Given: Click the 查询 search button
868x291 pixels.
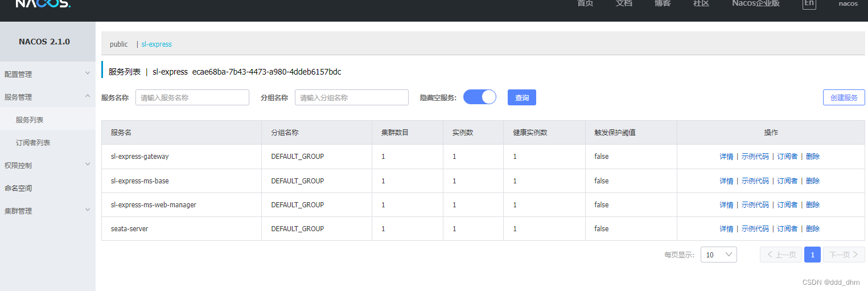Looking at the screenshot, I should pos(522,97).
